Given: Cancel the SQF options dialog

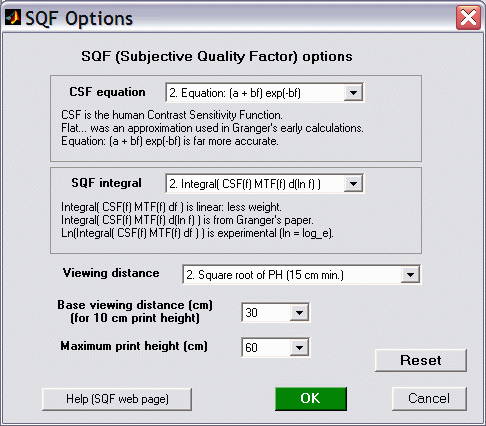Looking at the screenshot, I should 429,399.
